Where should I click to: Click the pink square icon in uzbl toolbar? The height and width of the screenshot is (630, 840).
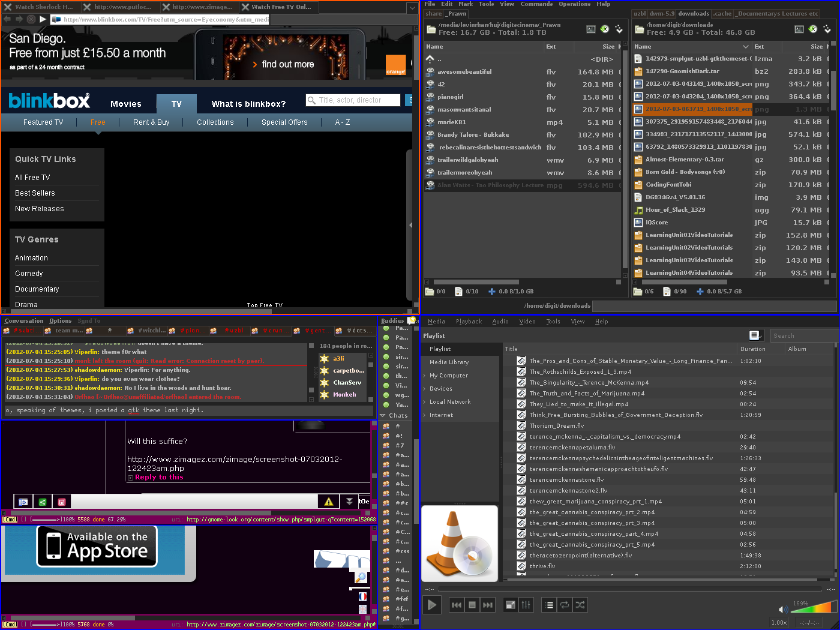coord(62,502)
